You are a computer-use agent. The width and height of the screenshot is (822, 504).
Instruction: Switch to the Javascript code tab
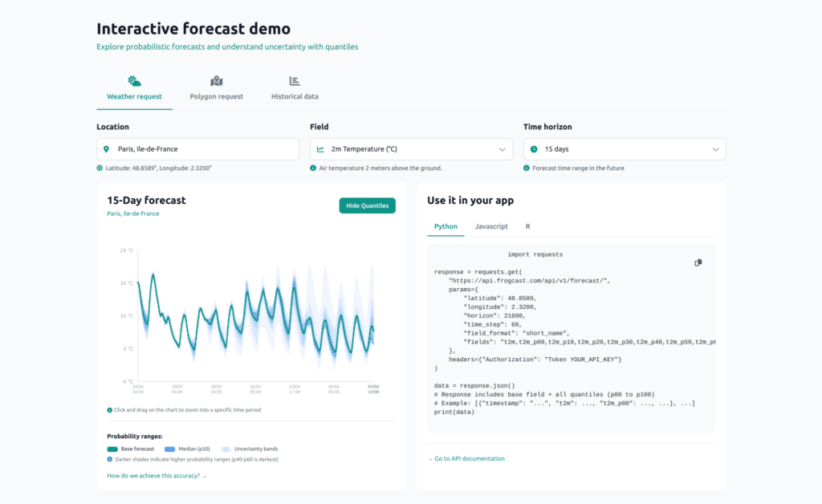coord(491,226)
